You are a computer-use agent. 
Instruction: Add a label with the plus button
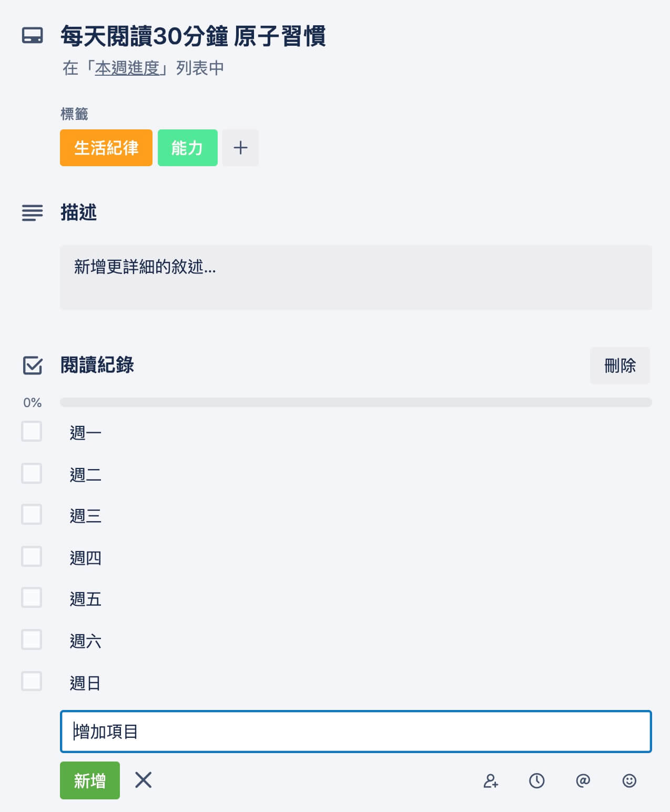[x=240, y=148]
